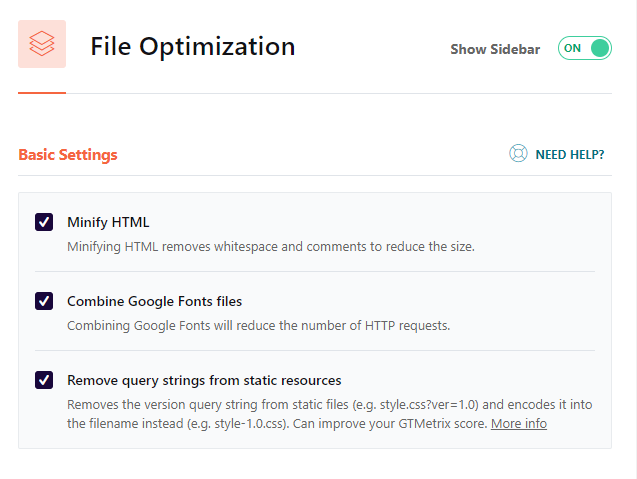Click the File Optimization stacked layers icon
The image size is (637, 479).
(42, 44)
